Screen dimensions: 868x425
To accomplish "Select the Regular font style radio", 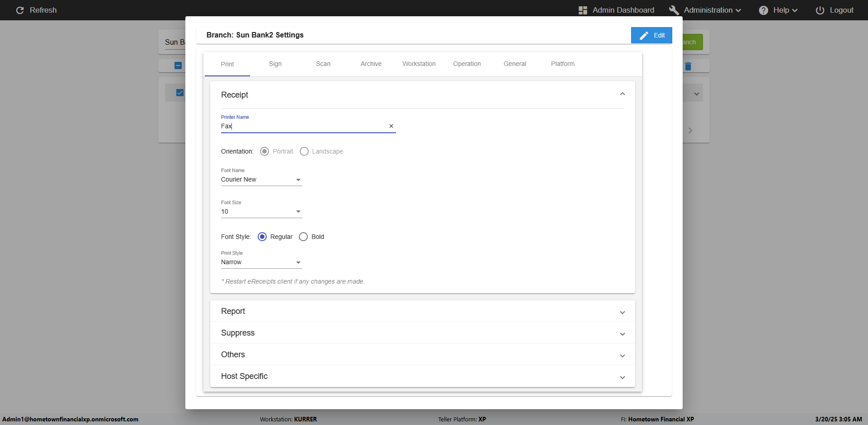I will pos(262,237).
